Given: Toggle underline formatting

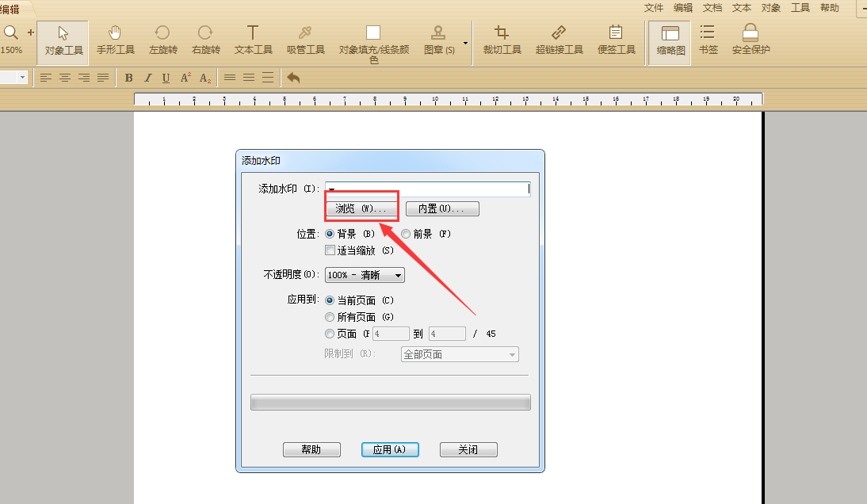Looking at the screenshot, I should (x=166, y=78).
